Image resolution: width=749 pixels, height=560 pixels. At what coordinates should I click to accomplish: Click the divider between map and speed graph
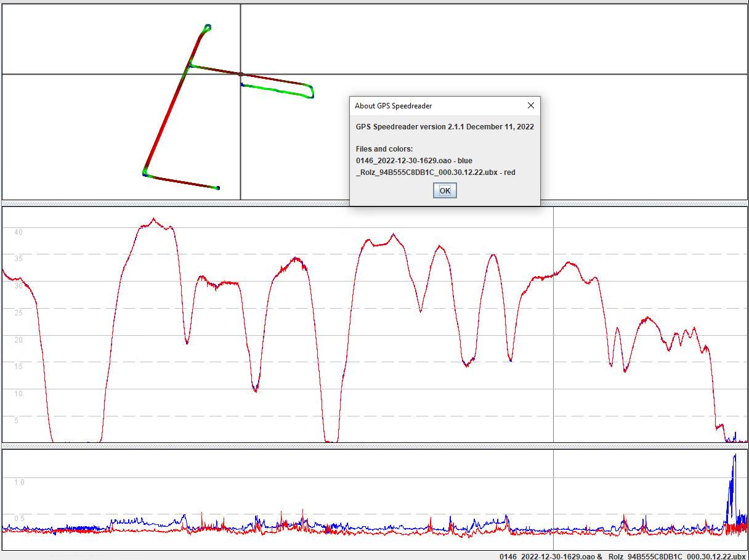click(x=374, y=203)
